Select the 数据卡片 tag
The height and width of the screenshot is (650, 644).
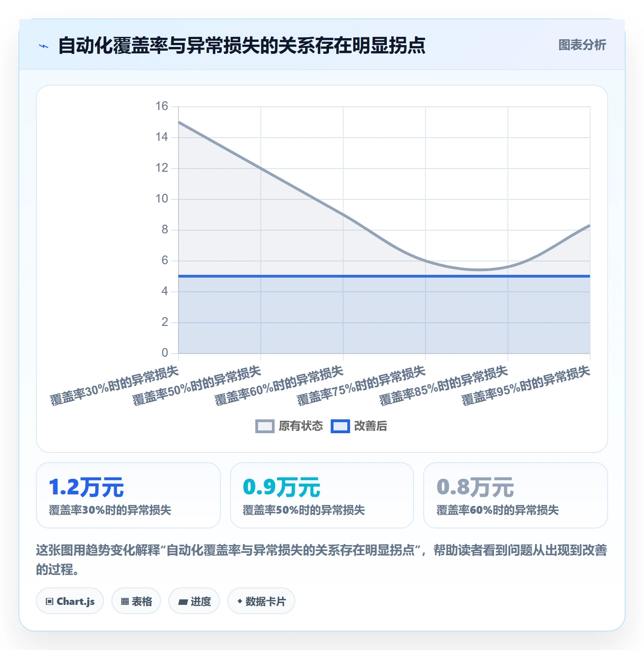pos(261,601)
